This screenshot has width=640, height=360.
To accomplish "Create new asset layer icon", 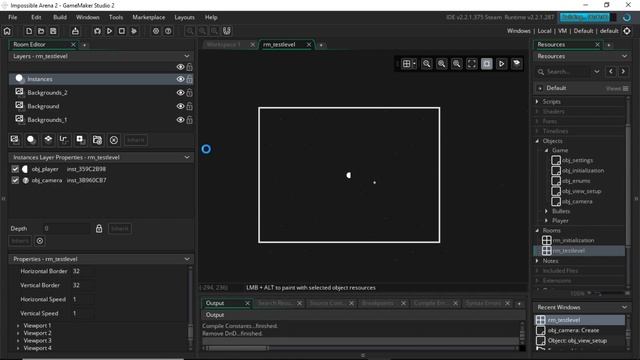I will point(81,140).
